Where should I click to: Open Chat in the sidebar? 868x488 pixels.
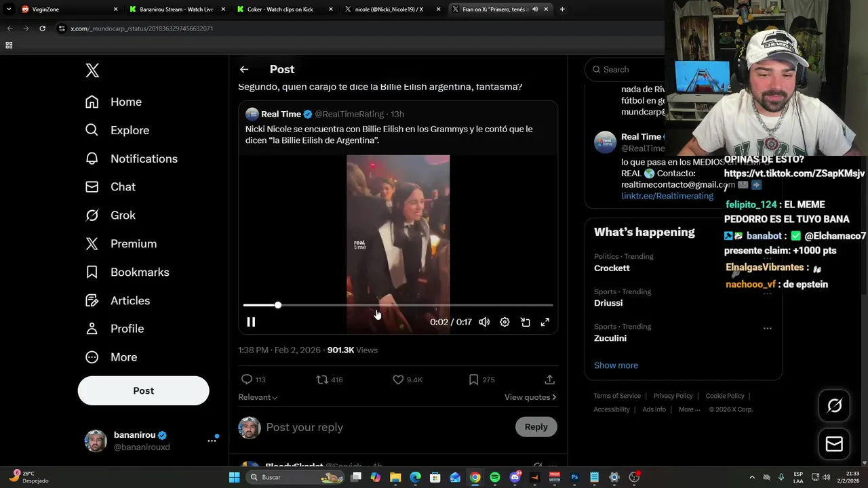tap(110, 187)
